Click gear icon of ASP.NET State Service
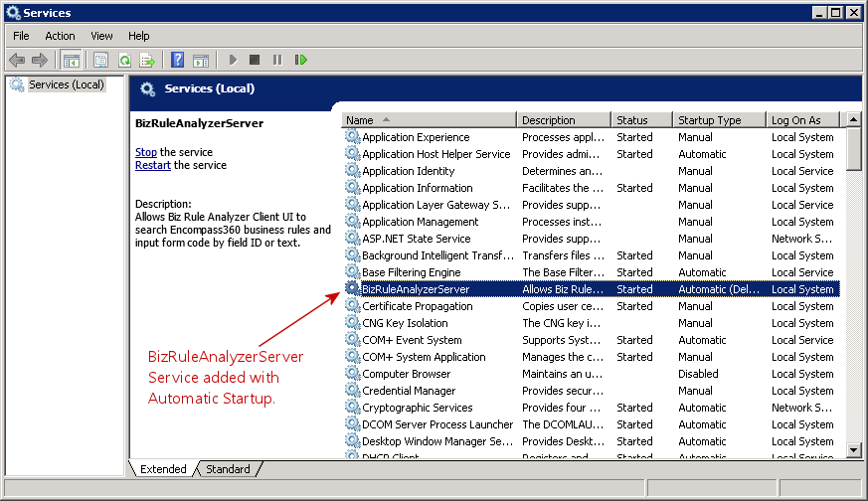Viewport: 868px width, 501px height. point(352,238)
